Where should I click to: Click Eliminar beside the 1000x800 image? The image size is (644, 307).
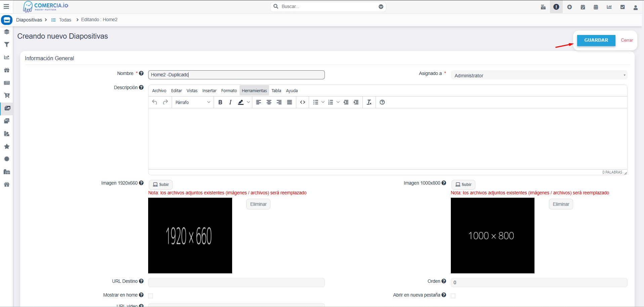tap(561, 204)
